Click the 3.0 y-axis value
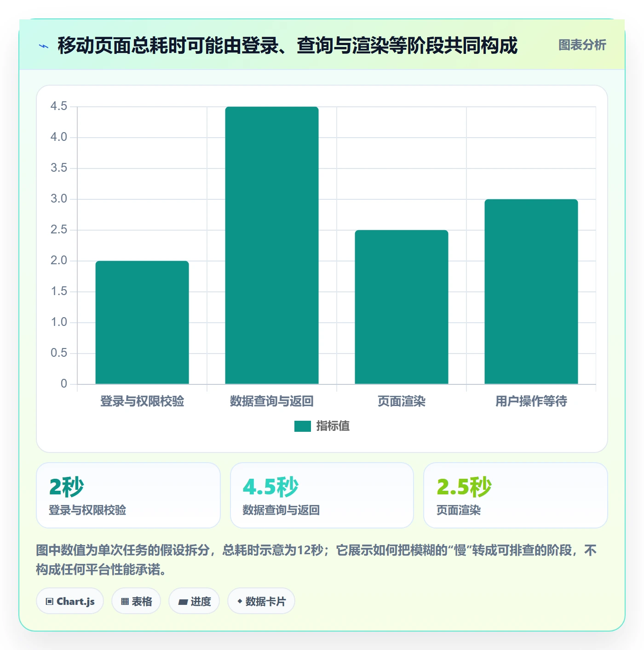 pyautogui.click(x=59, y=199)
